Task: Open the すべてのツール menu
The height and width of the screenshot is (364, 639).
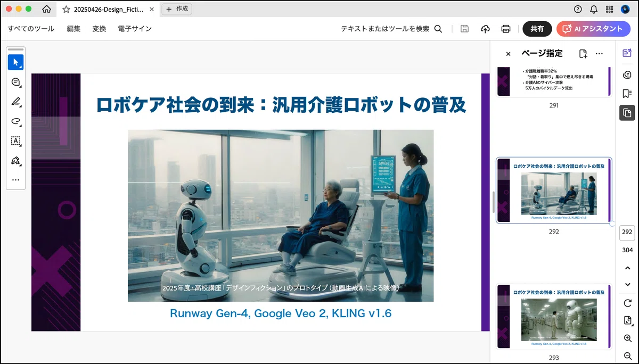Action: pyautogui.click(x=31, y=29)
